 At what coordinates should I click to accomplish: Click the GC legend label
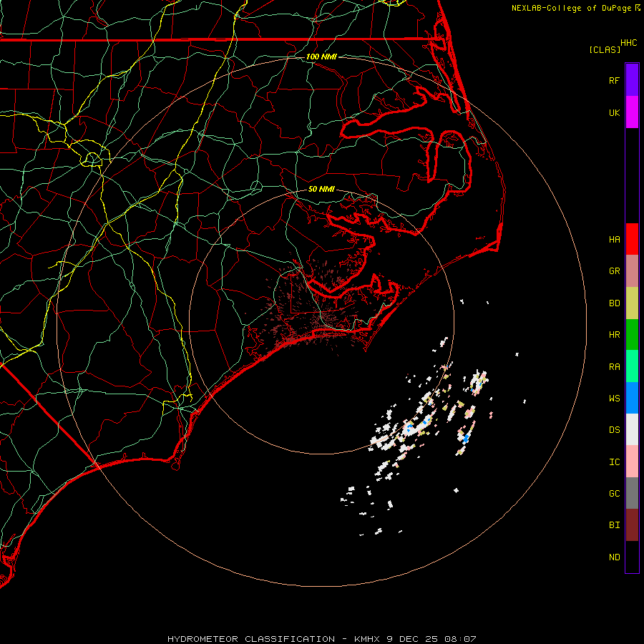point(614,493)
